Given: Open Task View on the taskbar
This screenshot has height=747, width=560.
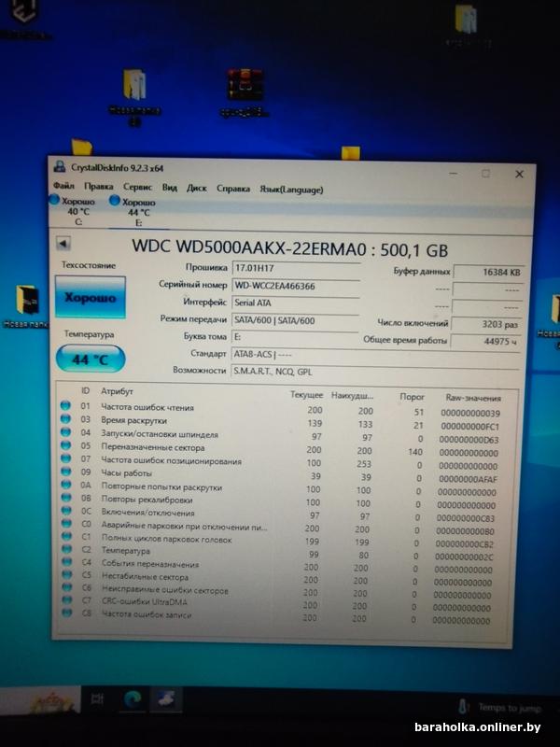Looking at the screenshot, I should click(x=97, y=699).
